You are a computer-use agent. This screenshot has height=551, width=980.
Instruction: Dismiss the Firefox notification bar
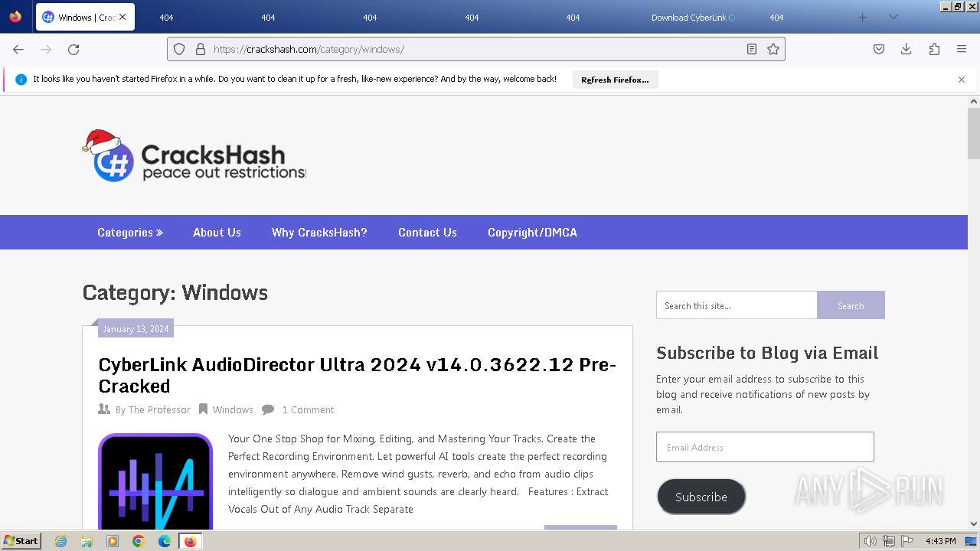(x=962, y=80)
